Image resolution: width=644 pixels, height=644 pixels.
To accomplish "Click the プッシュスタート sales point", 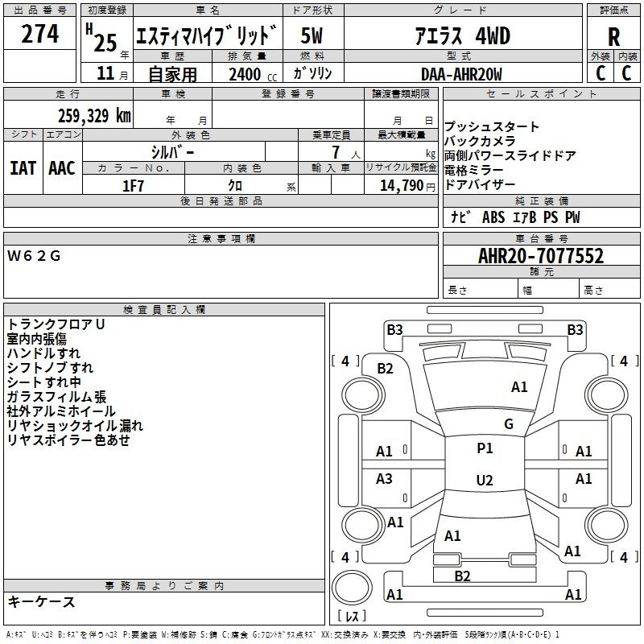I will [x=492, y=127].
